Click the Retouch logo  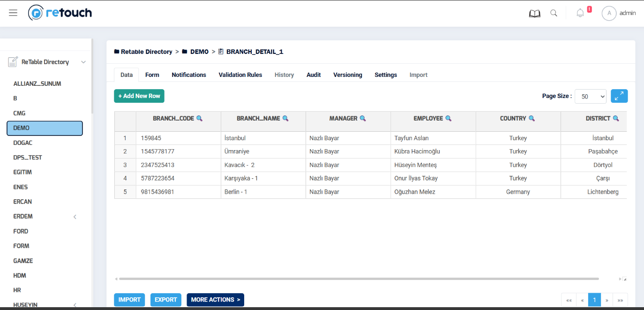(60, 13)
